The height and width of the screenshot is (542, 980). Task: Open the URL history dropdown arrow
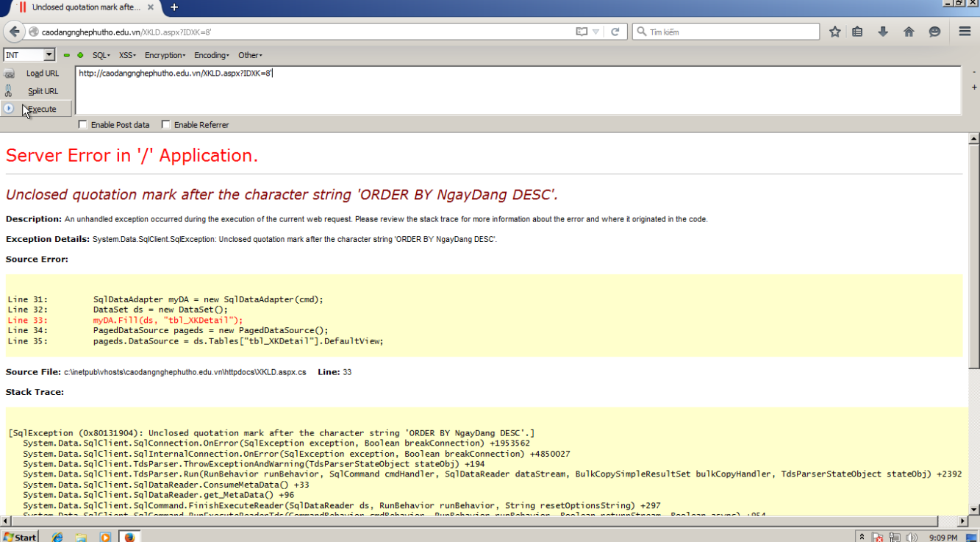pos(595,32)
